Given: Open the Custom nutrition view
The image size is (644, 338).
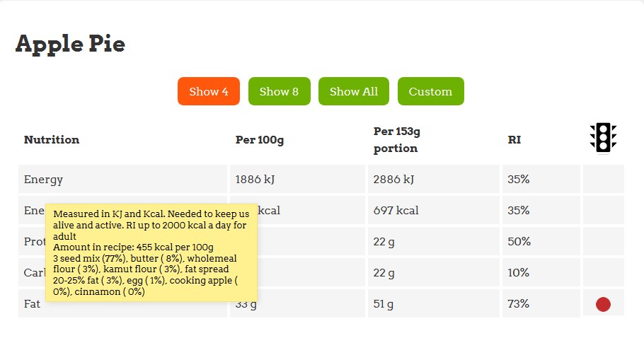Looking at the screenshot, I should [x=430, y=91].
